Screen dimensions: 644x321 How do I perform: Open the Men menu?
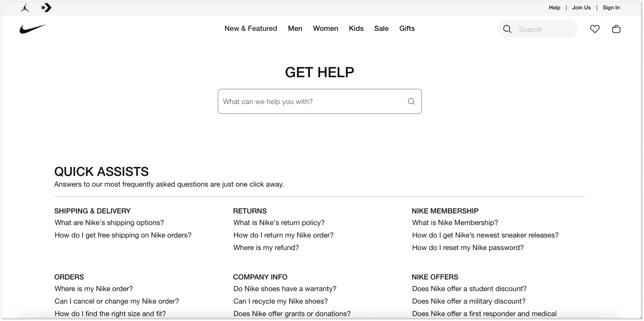(295, 29)
